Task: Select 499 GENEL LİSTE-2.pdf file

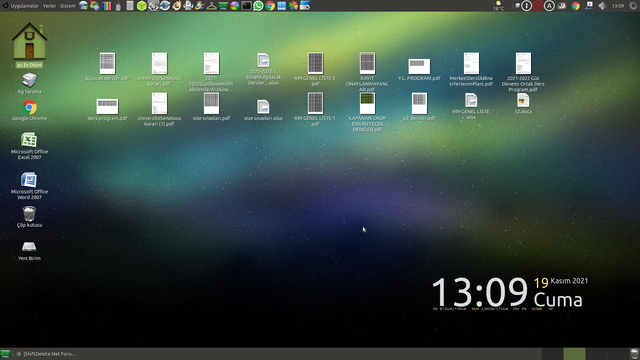Action: pos(315,69)
